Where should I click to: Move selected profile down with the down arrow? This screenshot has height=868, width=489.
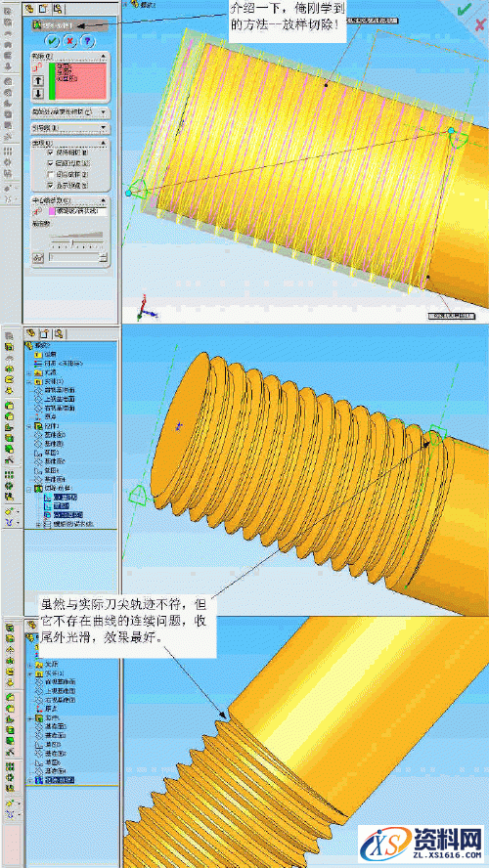(38, 94)
